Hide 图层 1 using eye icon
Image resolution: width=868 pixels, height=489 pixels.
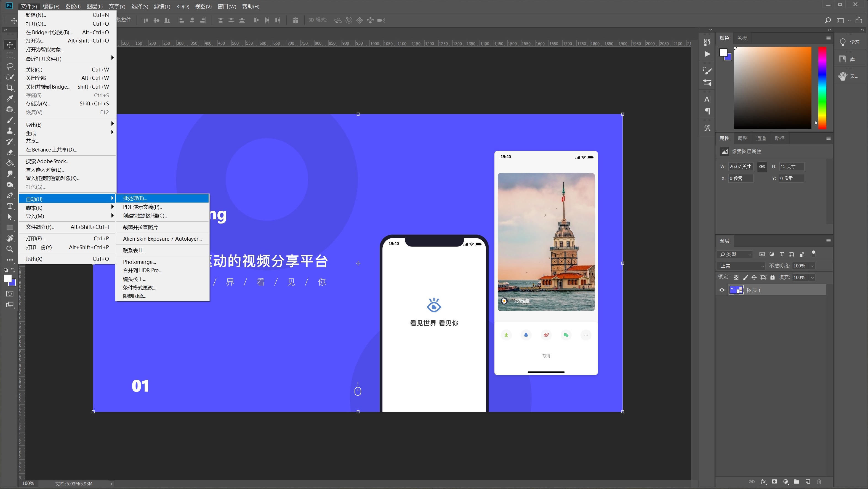(x=722, y=290)
